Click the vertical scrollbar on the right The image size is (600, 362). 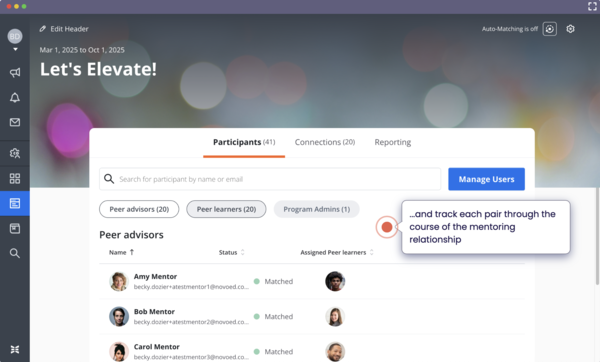[597, 236]
